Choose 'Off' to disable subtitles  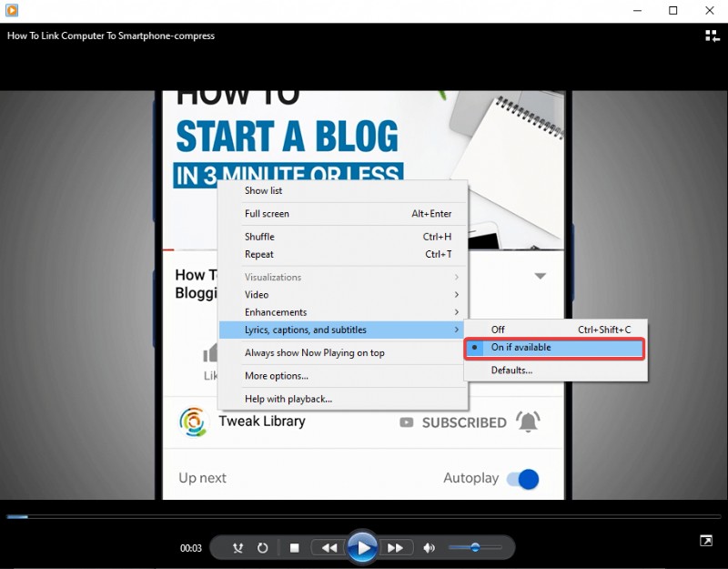[499, 330]
